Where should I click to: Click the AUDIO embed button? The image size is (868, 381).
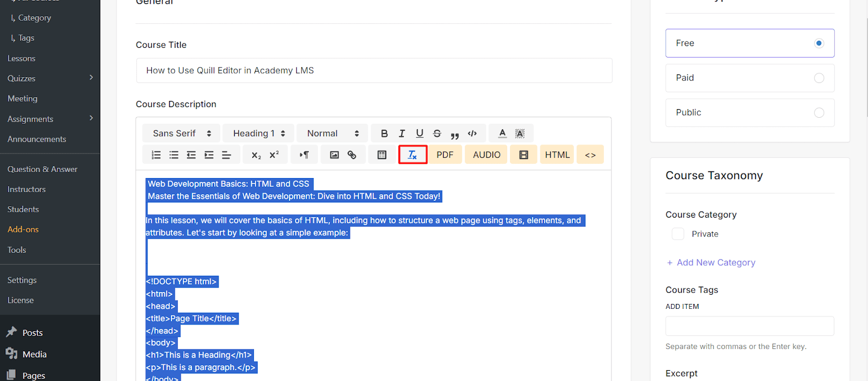(x=487, y=155)
